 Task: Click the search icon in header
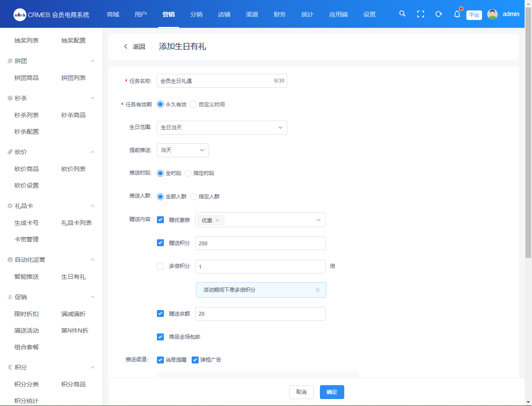click(x=402, y=14)
